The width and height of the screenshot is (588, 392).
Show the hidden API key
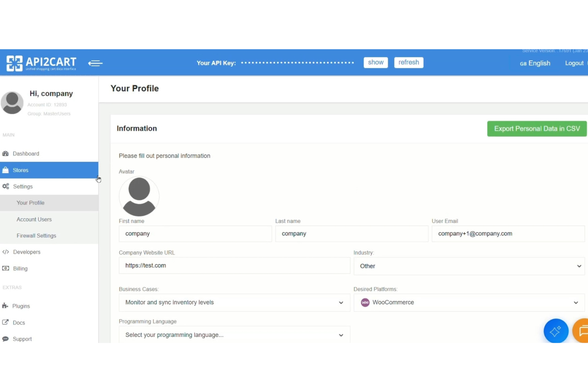point(375,62)
